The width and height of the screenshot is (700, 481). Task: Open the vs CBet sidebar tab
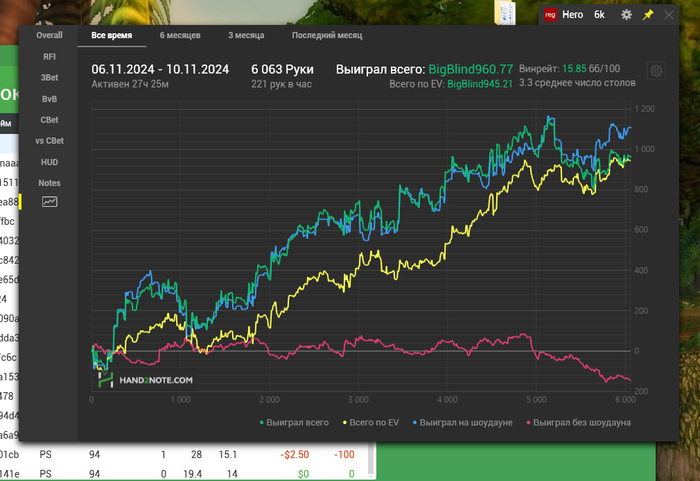pyautogui.click(x=50, y=141)
